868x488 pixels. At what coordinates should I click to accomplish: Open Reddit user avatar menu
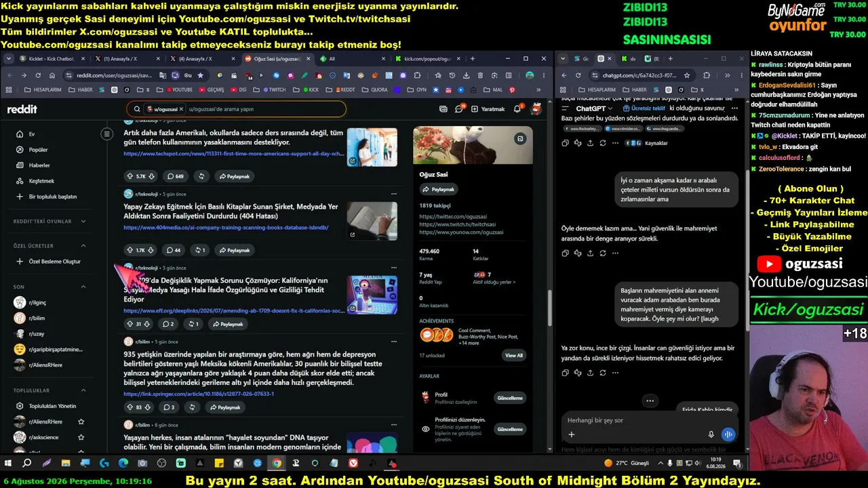[x=536, y=109]
